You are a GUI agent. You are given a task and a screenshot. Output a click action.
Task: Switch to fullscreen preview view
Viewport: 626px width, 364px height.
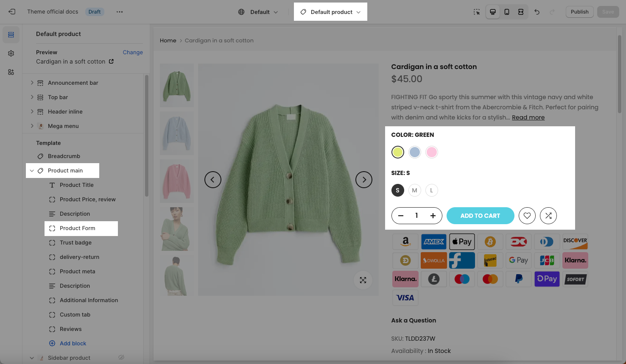click(x=521, y=12)
